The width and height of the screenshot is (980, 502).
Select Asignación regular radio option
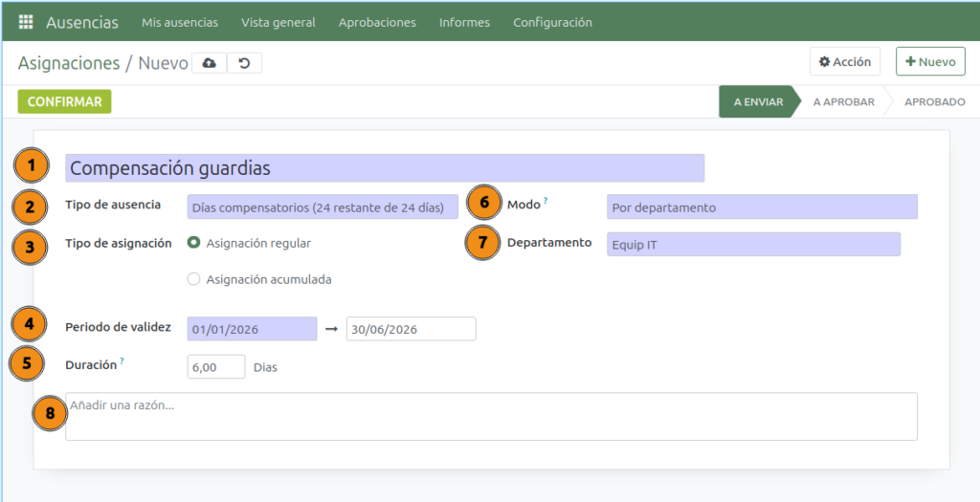pos(194,243)
